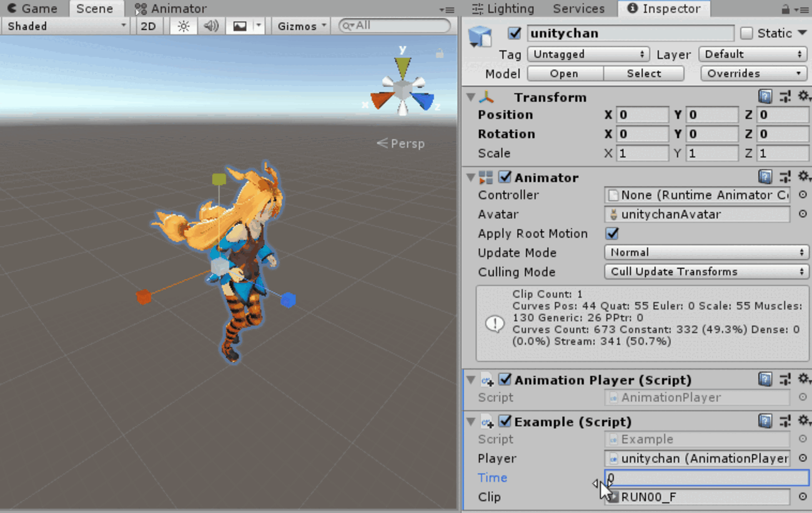Click the center cube of orientation gizmo

pos(402,91)
